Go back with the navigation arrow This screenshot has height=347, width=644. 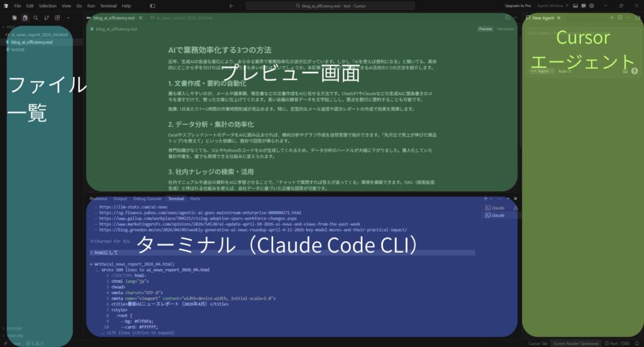tap(231, 6)
